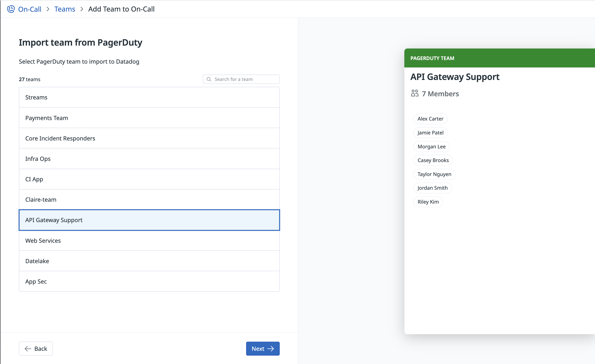
Task: Open the On-Call breadcrumb link
Action: coord(30,9)
